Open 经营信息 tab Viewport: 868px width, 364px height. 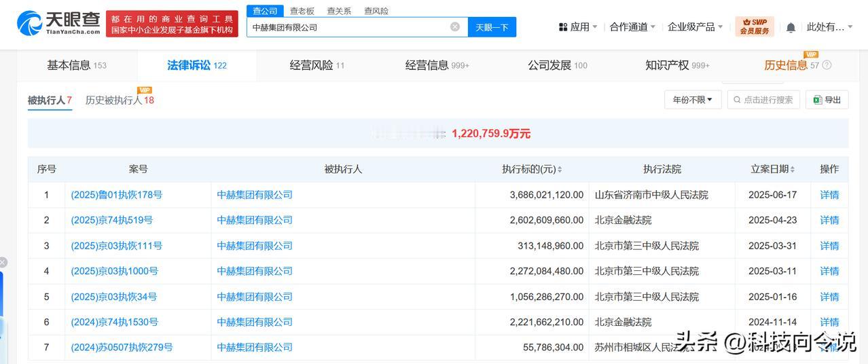(437, 65)
